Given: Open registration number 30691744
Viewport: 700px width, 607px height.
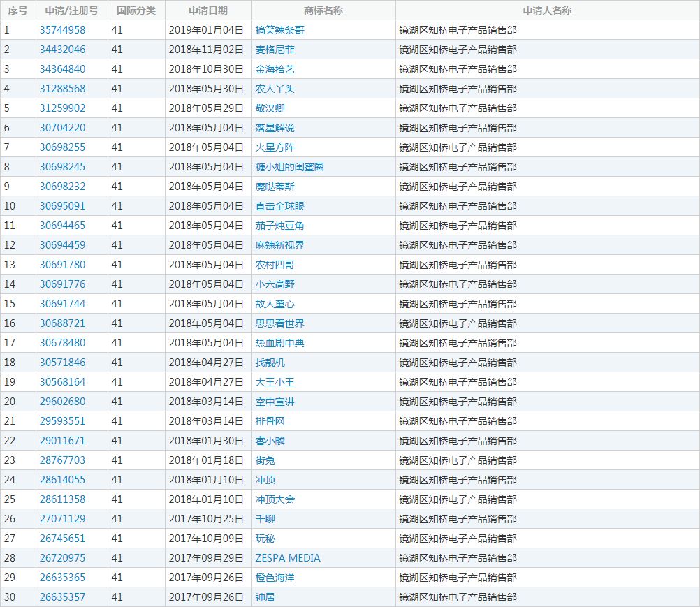Looking at the screenshot, I should click(x=62, y=304).
